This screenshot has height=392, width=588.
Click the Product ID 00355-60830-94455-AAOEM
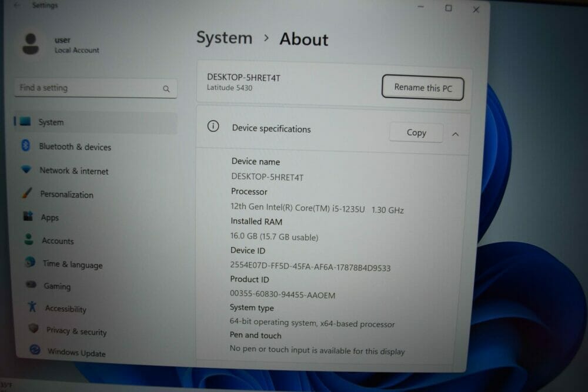(x=282, y=294)
